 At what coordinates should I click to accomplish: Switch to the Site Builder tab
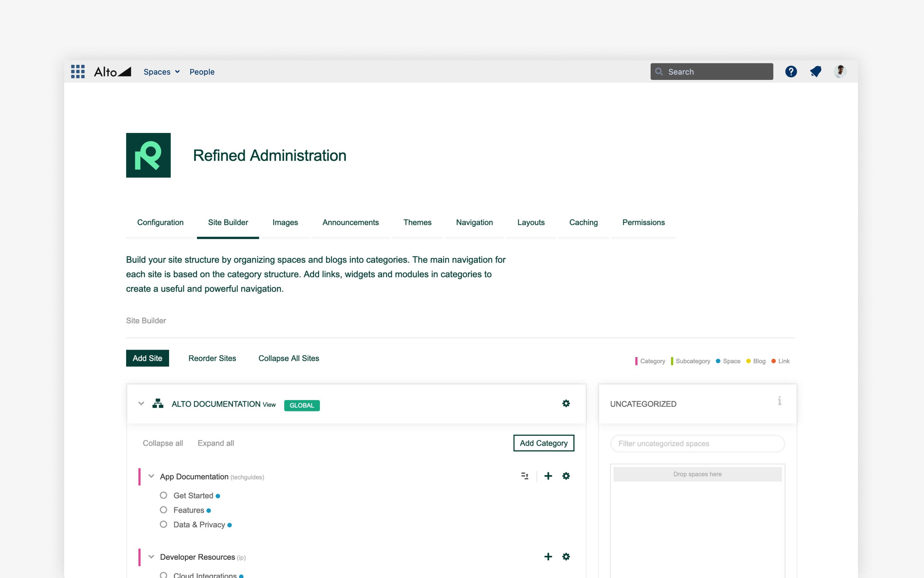point(228,223)
